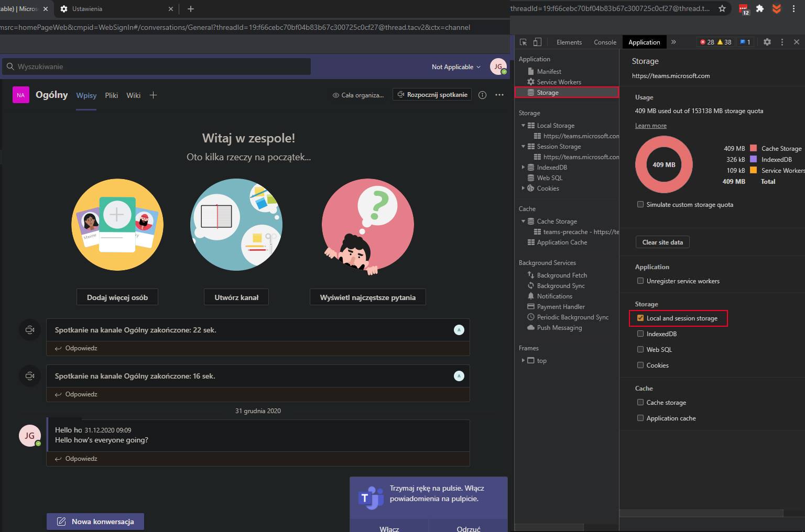Click the Wyszukiwanie search field
Screen dimensions: 805x532
point(156,66)
